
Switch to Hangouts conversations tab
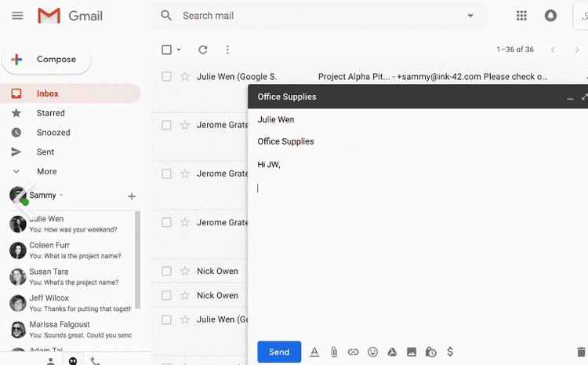tap(73, 361)
